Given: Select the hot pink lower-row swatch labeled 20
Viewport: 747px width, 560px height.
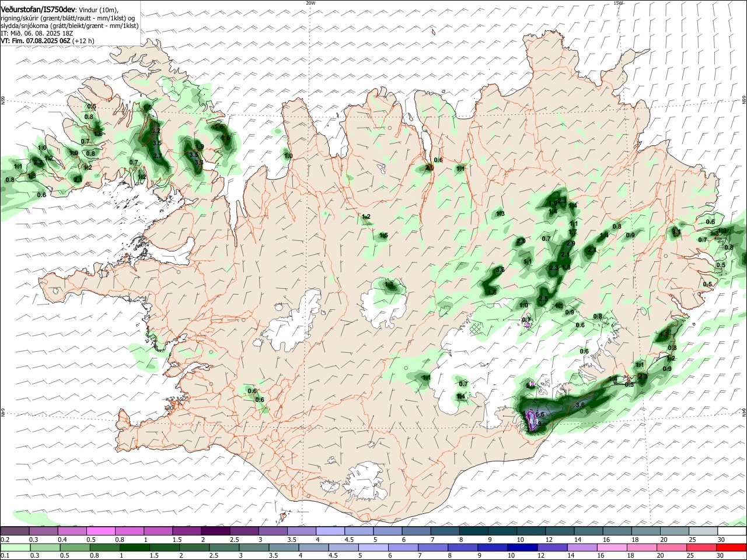Looking at the screenshot, I should pyautogui.click(x=672, y=547).
